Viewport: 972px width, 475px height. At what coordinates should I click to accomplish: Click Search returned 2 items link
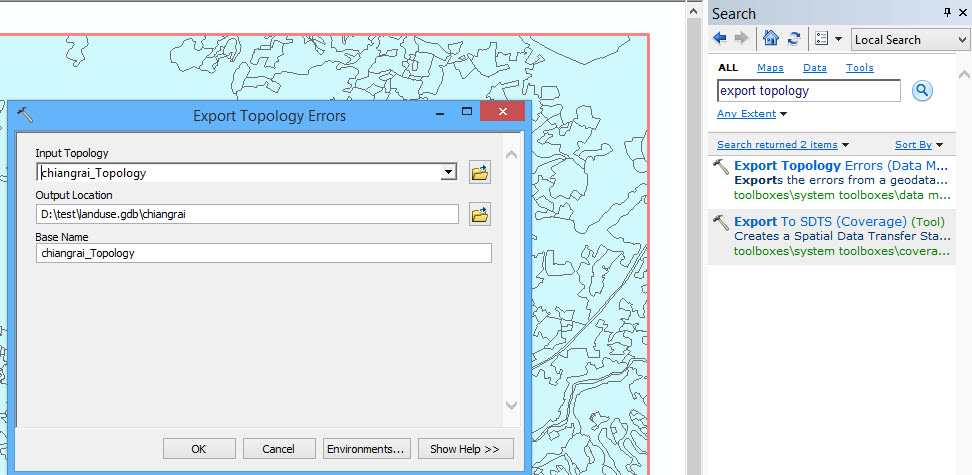(x=777, y=144)
